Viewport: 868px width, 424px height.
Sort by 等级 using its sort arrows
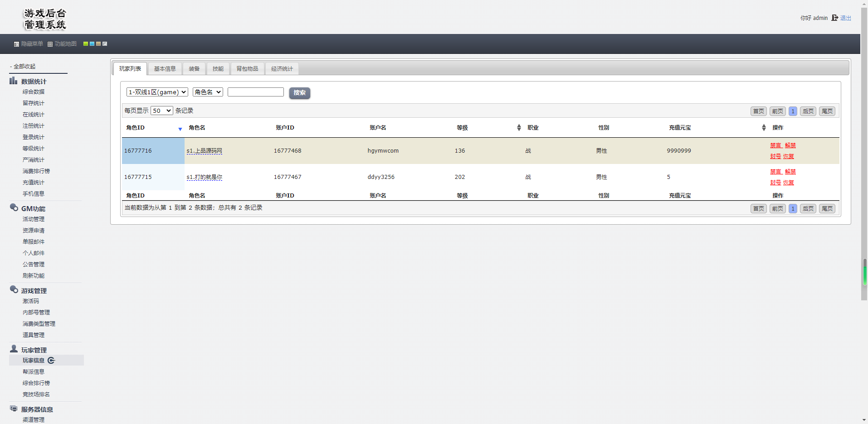519,128
